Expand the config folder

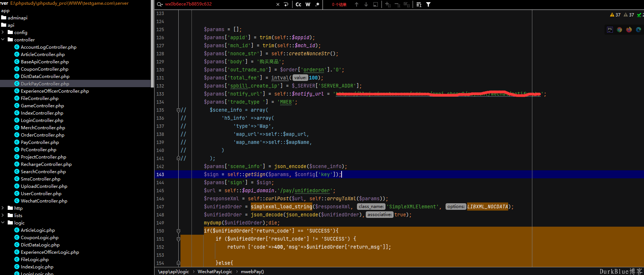click(3, 32)
